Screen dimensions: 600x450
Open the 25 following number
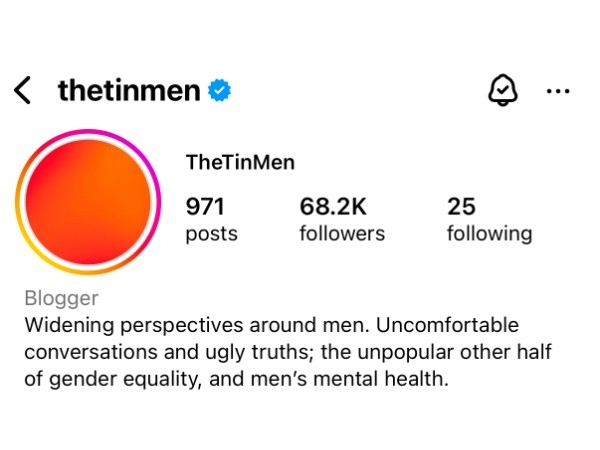[x=461, y=207]
